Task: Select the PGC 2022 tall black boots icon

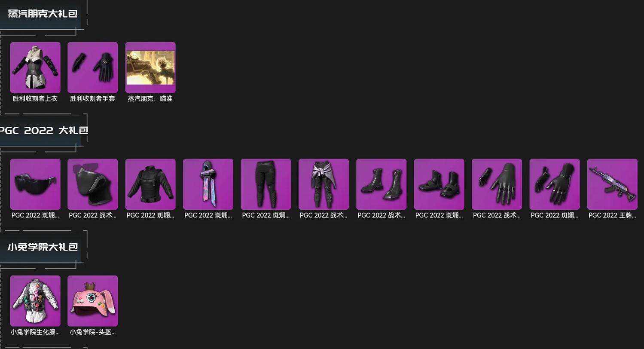Action: point(382,184)
